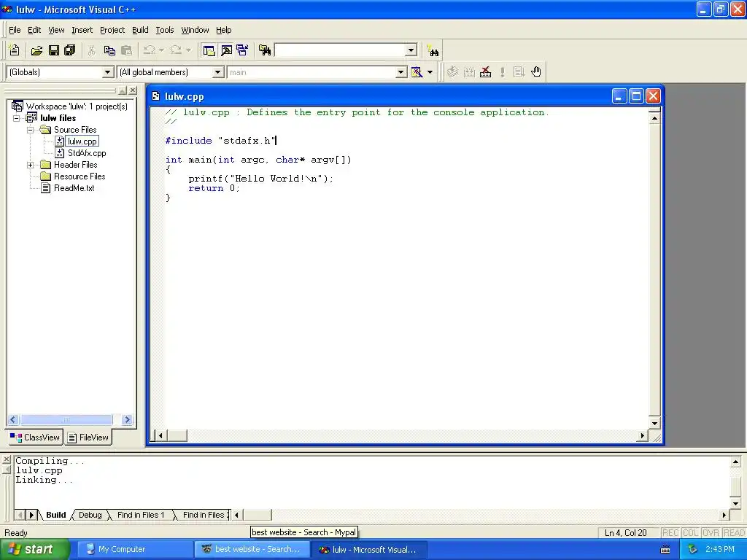Click the workspace pane horizontal scrollbar thumb

(x=66, y=419)
